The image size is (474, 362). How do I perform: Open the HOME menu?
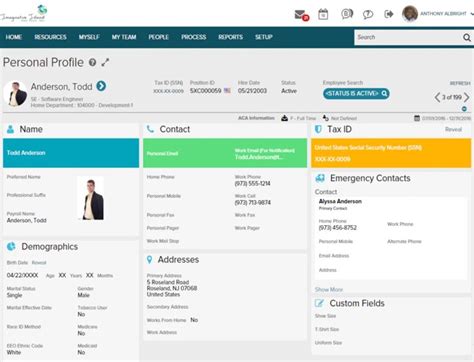click(x=14, y=37)
